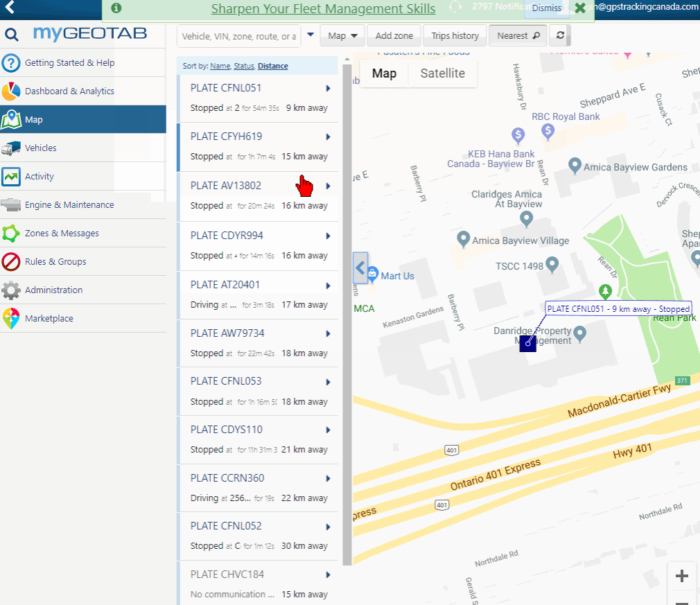The width and height of the screenshot is (700, 605).
Task: Click the Add zone button
Action: pyautogui.click(x=394, y=36)
